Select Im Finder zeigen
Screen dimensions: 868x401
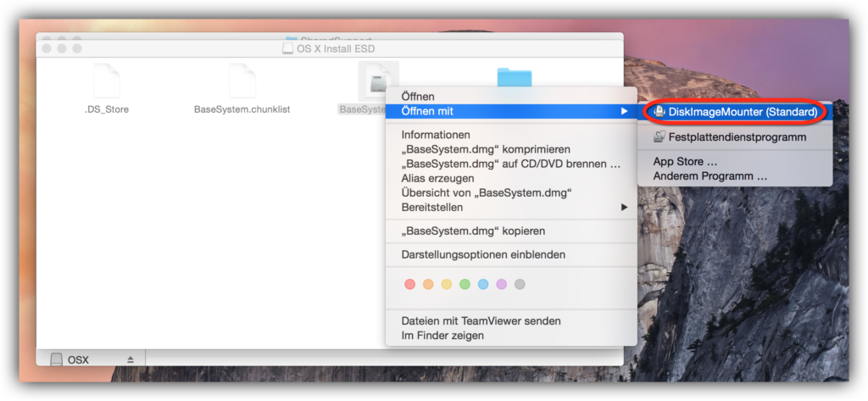click(511, 335)
